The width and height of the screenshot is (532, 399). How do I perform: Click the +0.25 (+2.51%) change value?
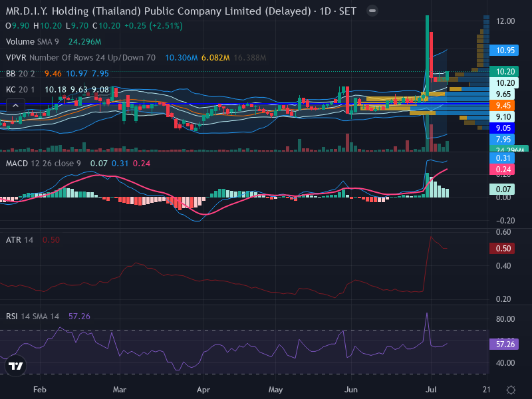click(x=154, y=26)
